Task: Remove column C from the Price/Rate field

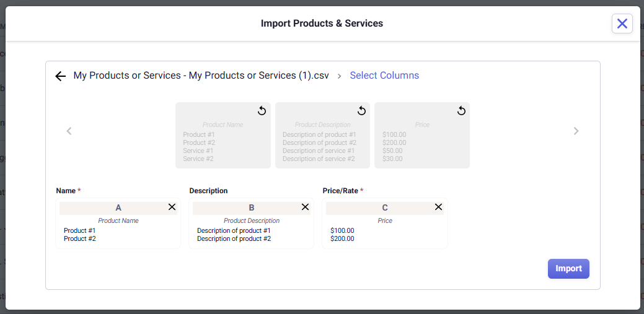Action: (x=438, y=207)
